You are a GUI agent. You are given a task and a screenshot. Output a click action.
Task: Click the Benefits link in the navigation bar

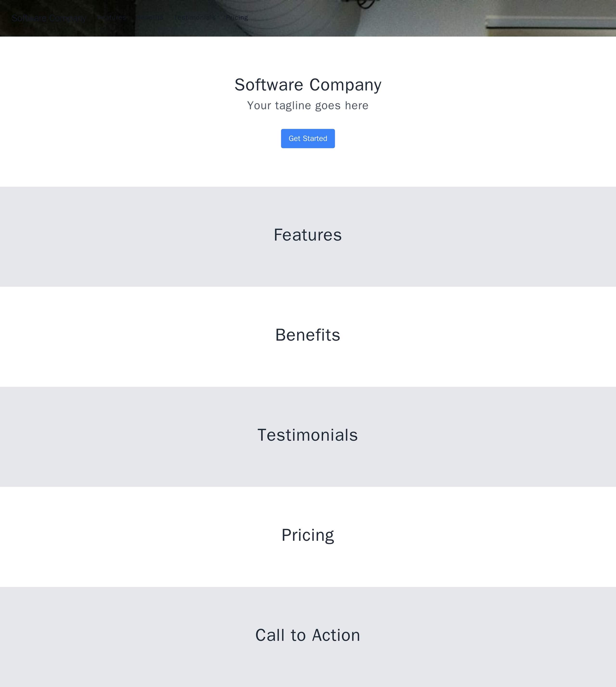150,17
